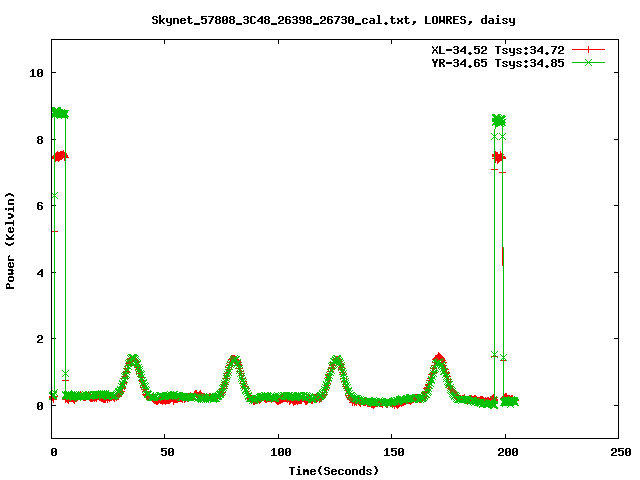This screenshot has width=640, height=480.
Task: Click the fourth peak near 170 seconds
Action: pyautogui.click(x=439, y=359)
